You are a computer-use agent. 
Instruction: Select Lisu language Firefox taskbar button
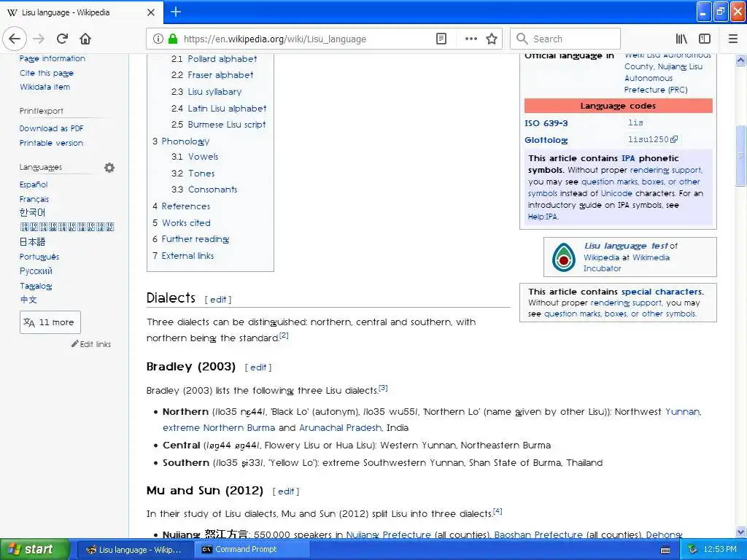[x=134, y=550]
